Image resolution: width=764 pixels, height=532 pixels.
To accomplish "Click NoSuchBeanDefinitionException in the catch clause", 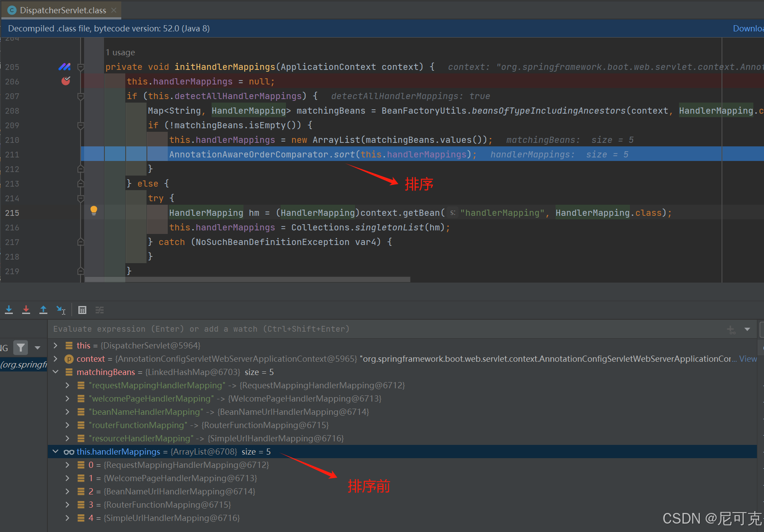I will 273,242.
